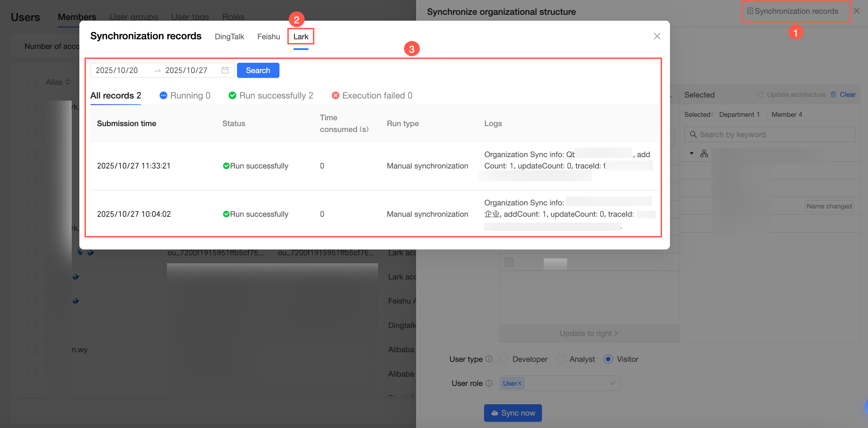Open the User role dropdown
868x428 pixels.
tap(612, 383)
